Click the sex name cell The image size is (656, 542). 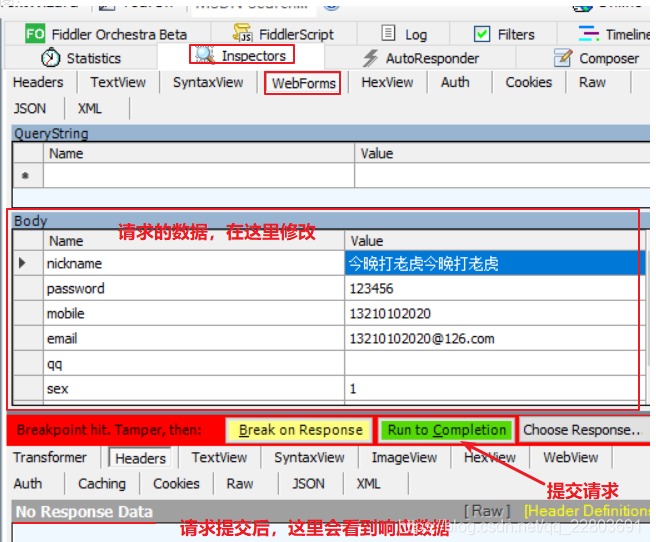(x=194, y=389)
